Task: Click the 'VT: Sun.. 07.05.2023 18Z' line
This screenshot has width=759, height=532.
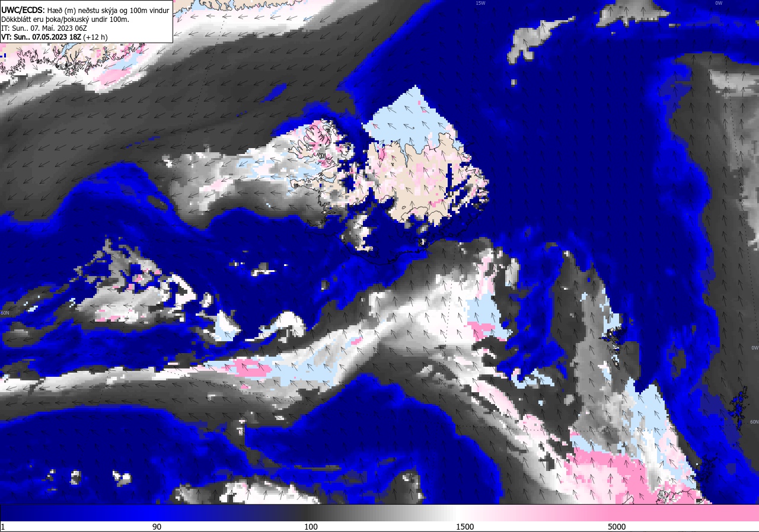Action: point(55,37)
